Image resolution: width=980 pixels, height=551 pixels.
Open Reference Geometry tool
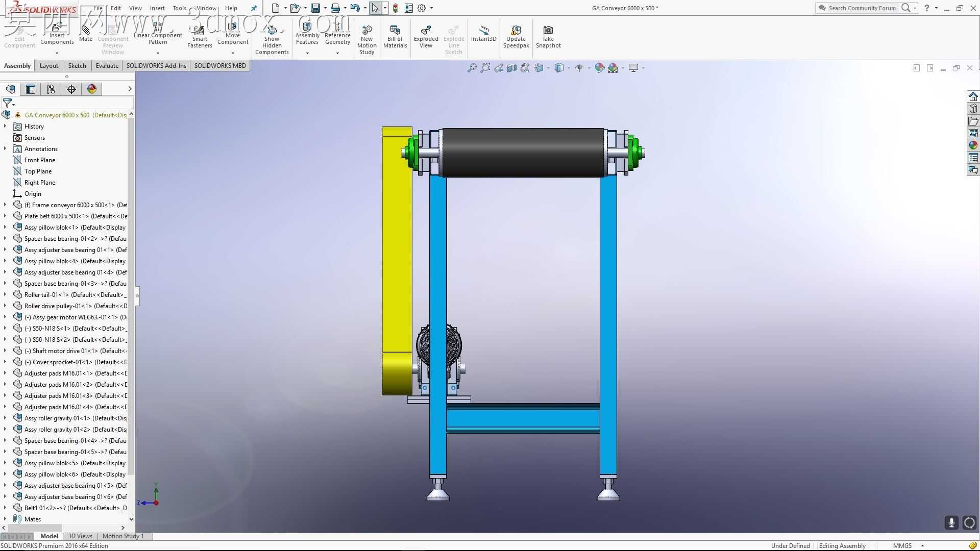click(x=337, y=34)
